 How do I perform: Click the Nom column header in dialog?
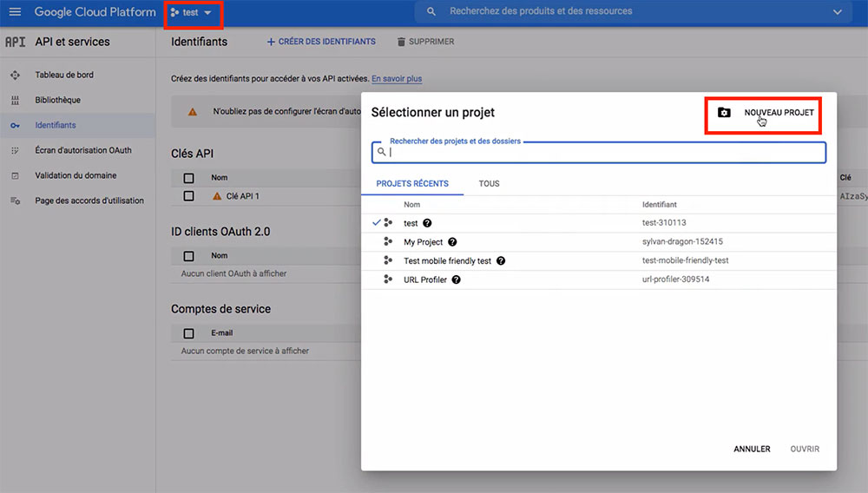point(411,204)
